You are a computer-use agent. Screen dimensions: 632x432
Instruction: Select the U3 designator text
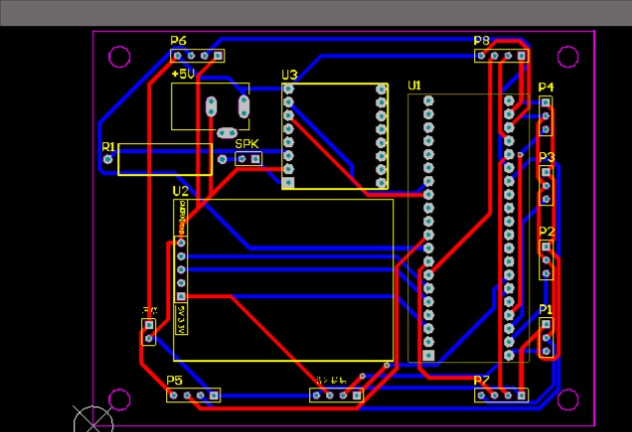289,75
